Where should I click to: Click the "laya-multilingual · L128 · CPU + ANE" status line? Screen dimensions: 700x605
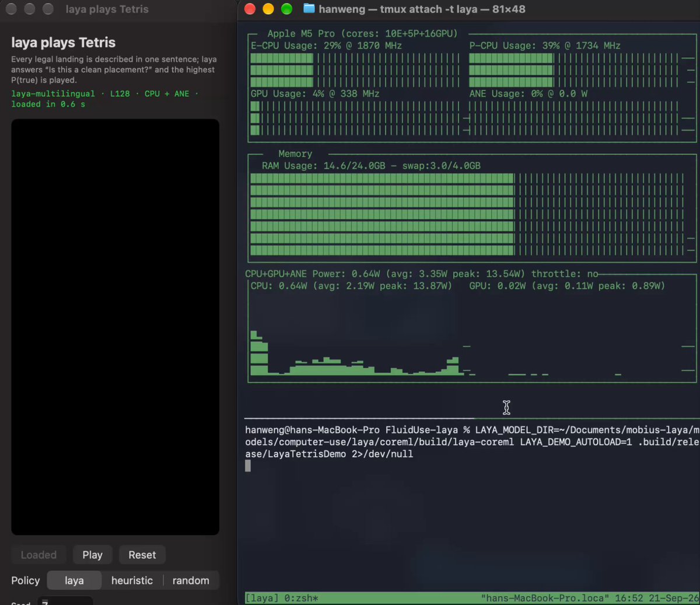105,93
